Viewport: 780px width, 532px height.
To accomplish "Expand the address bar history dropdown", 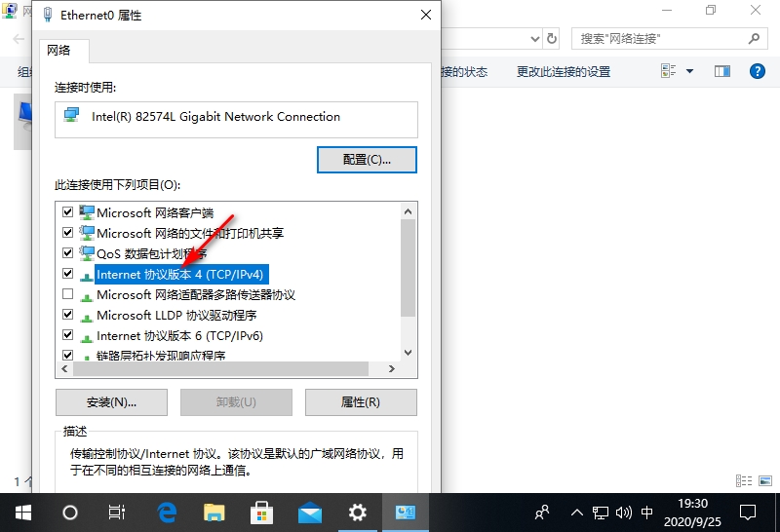I will coord(534,39).
